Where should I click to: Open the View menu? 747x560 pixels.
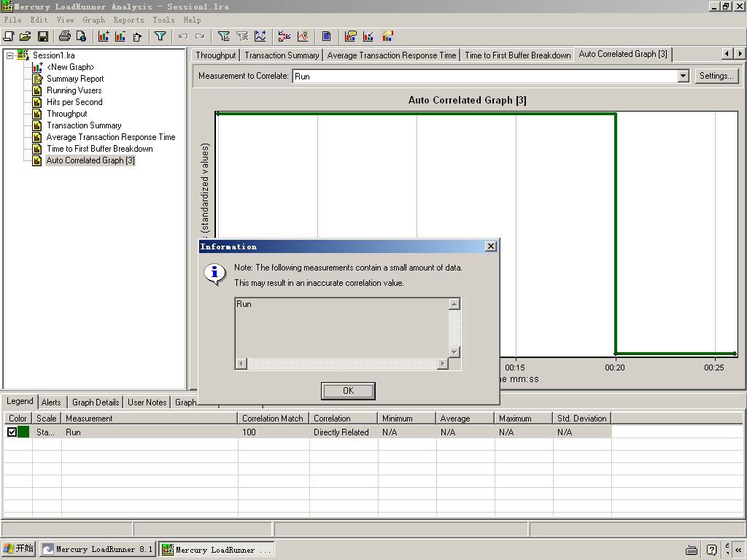point(65,20)
